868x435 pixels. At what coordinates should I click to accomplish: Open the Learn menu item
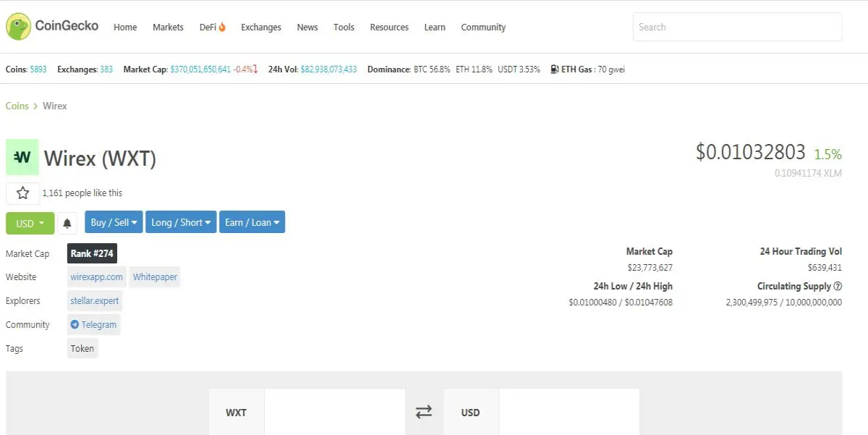pyautogui.click(x=435, y=28)
